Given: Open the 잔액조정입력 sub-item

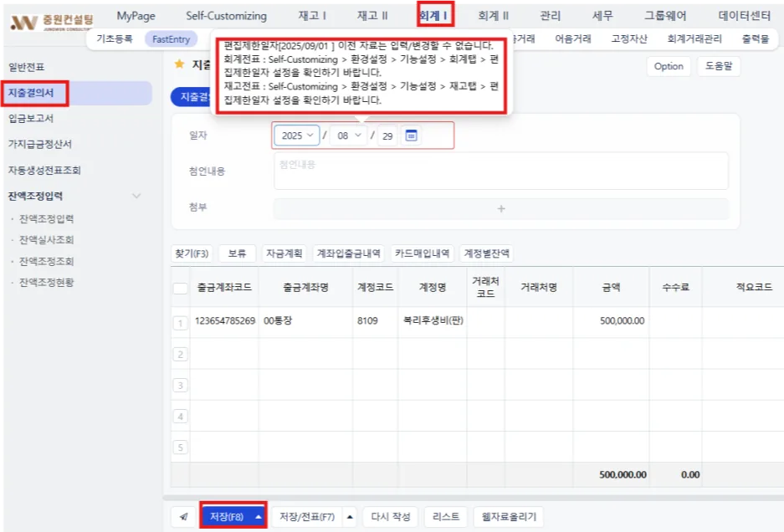Looking at the screenshot, I should pos(47,219).
